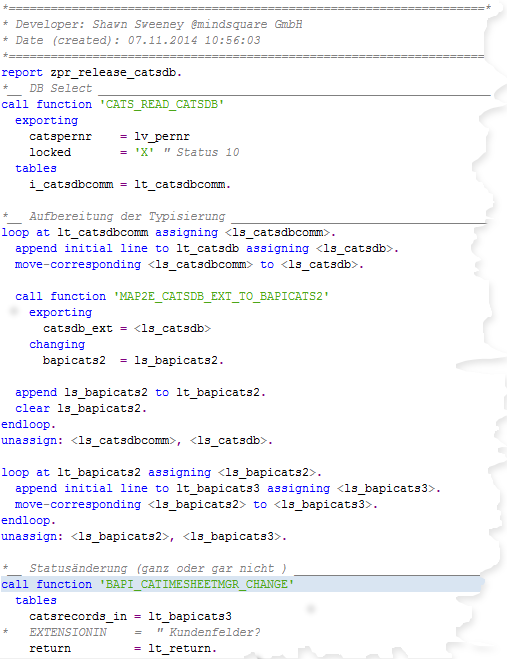Click 'MAP2E_CATSDB_EXT_TO_BAPICATS2' function name
Image resolution: width=507 pixels, height=659 pixels.
pyautogui.click(x=221, y=296)
